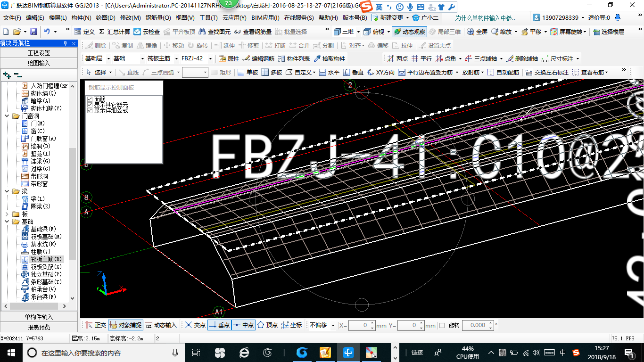
Task: Collapse 门窗洞 tree node
Action: click(x=7, y=116)
